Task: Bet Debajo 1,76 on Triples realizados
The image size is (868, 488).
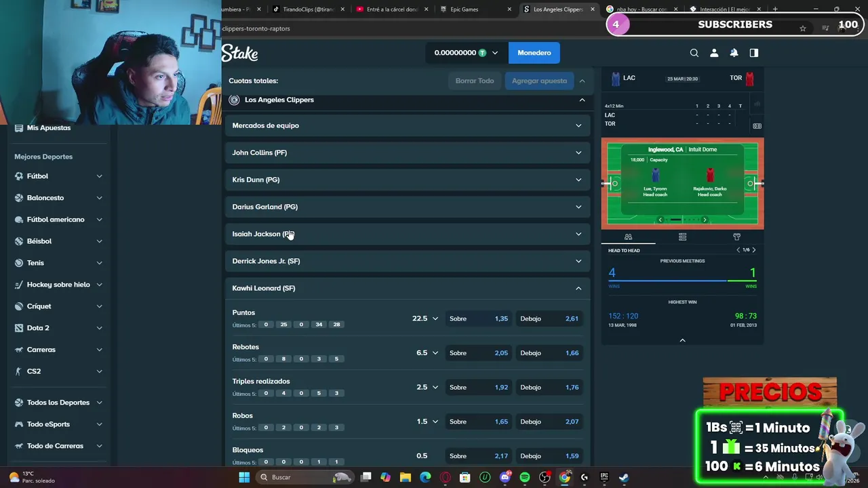Action: pos(549,387)
